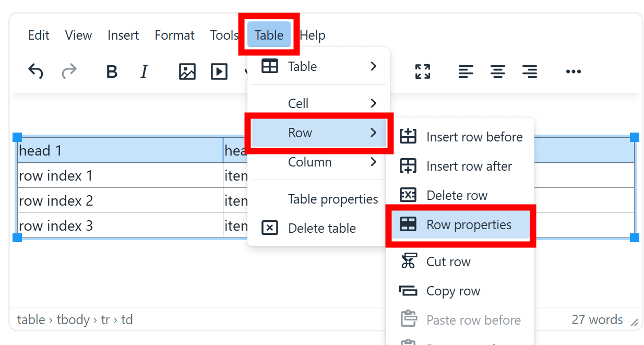Toggle bold formatting
Screen dimensions: 644x345
[x=112, y=72]
